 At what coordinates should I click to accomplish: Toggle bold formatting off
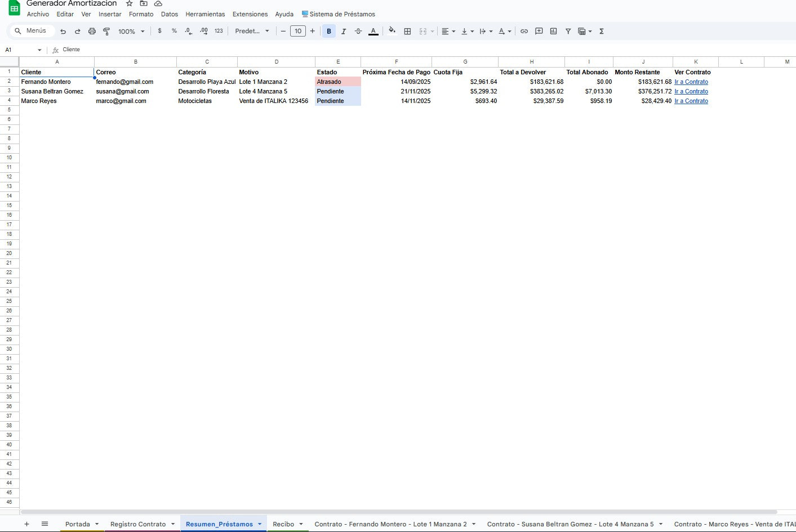point(329,31)
